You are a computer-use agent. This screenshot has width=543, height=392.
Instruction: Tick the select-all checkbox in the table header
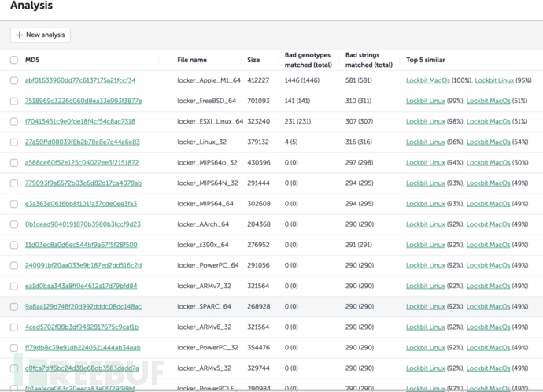(14, 60)
